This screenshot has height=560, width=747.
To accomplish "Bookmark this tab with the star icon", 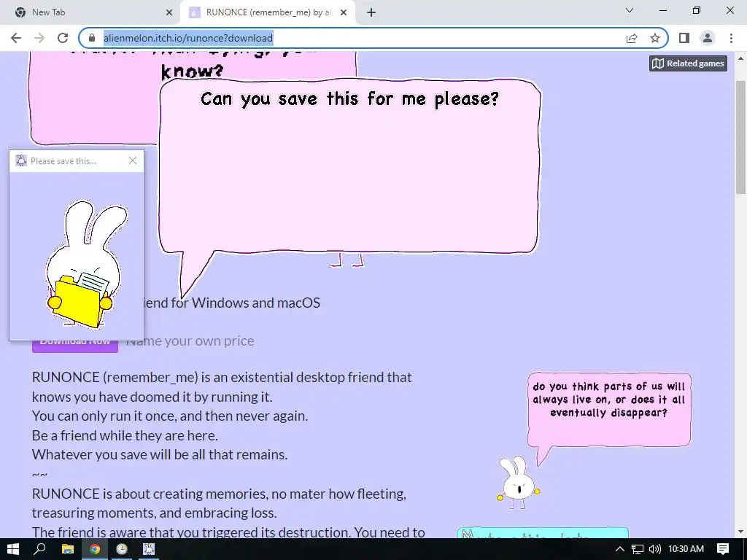I will click(655, 38).
